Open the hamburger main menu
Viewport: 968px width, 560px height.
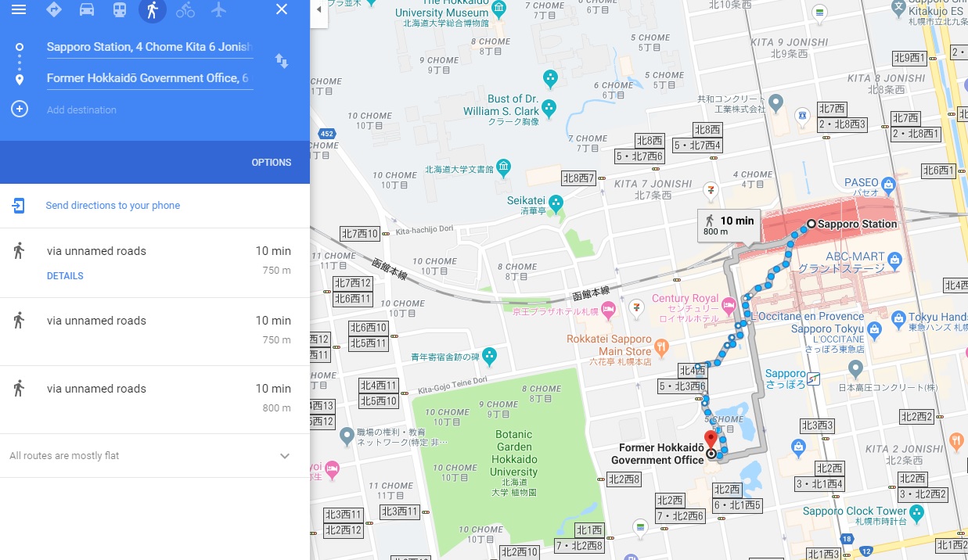click(x=18, y=9)
